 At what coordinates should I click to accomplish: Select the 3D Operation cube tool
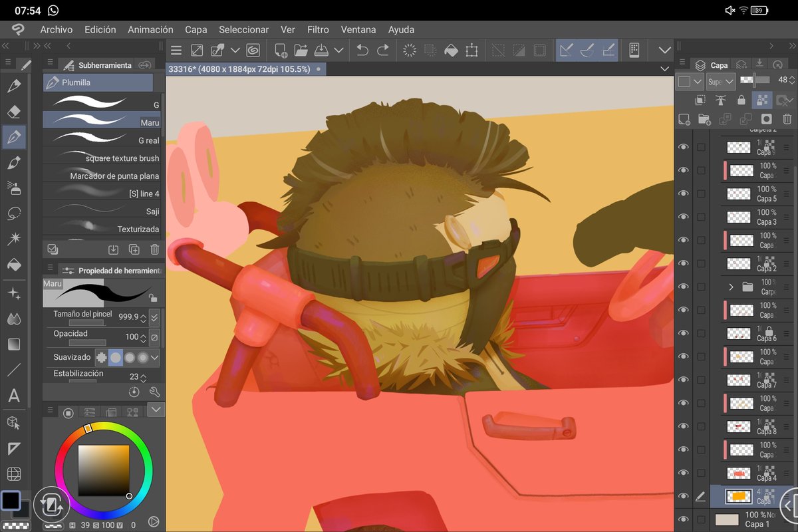click(x=14, y=423)
